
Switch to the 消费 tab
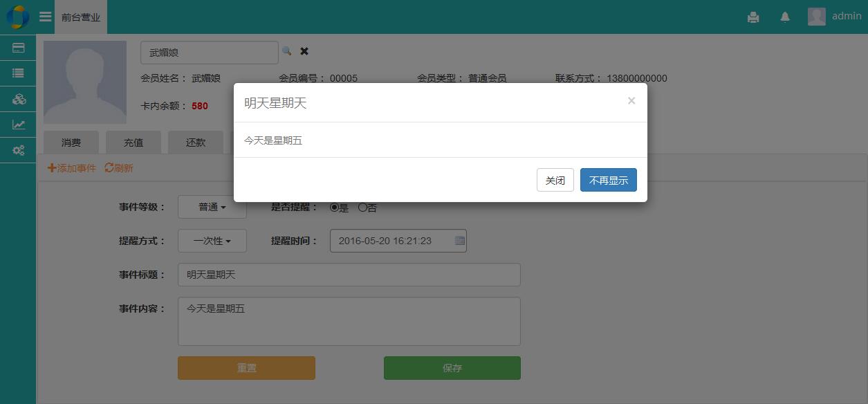tap(71, 143)
